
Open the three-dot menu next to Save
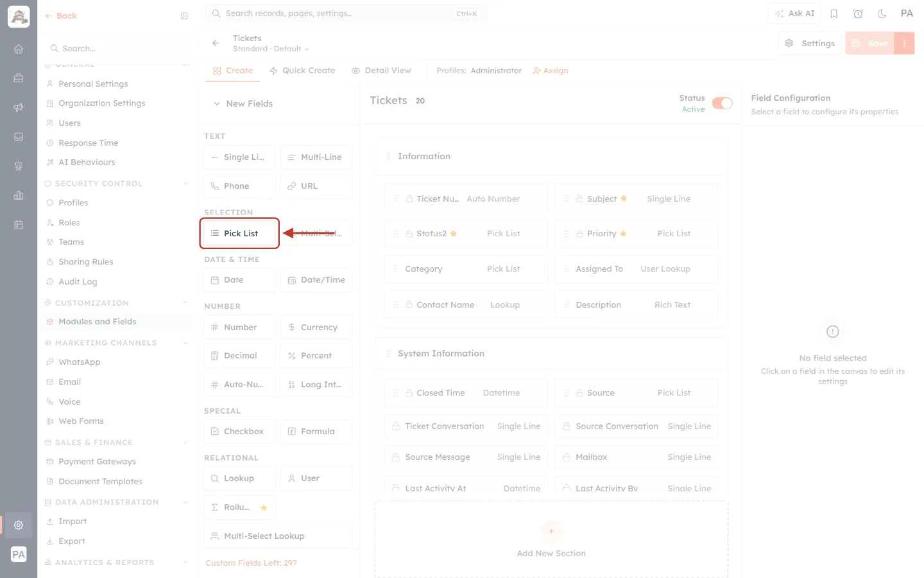pos(904,43)
